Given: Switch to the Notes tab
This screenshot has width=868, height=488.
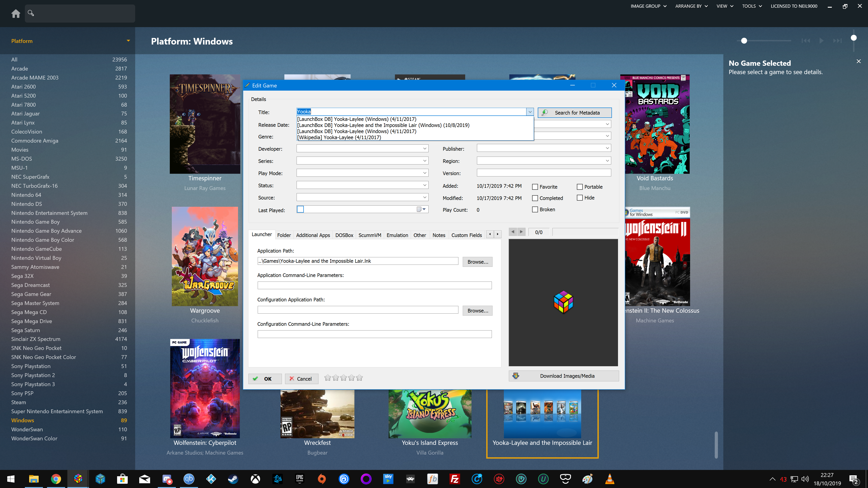Looking at the screenshot, I should tap(439, 235).
